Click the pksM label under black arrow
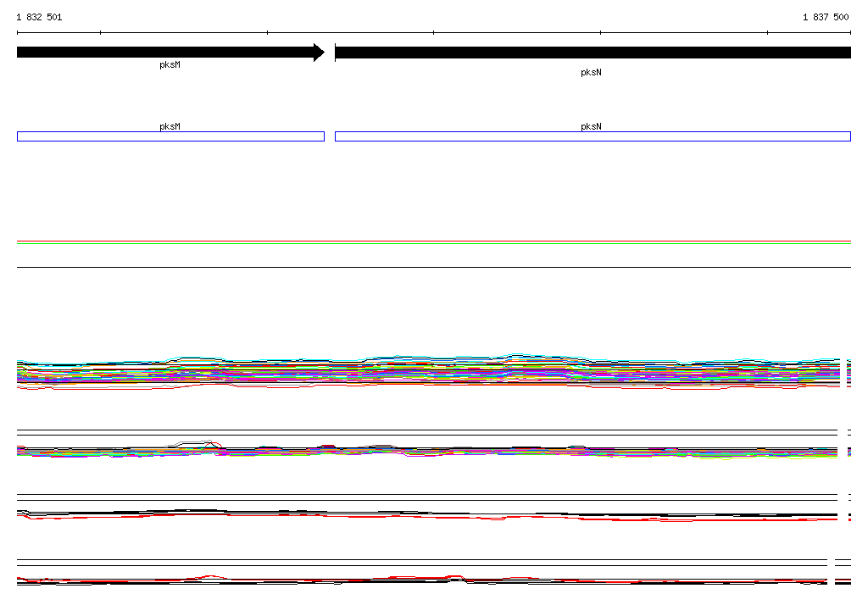 coord(170,64)
